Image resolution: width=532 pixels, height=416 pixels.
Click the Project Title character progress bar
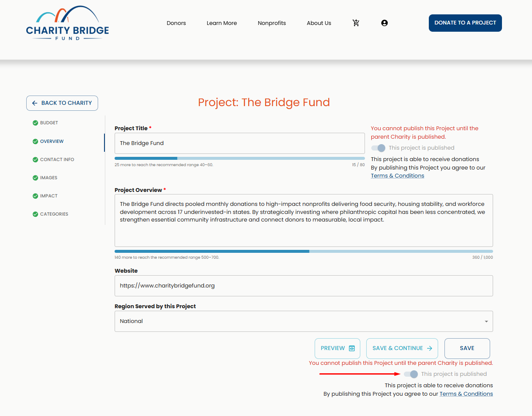pyautogui.click(x=240, y=159)
